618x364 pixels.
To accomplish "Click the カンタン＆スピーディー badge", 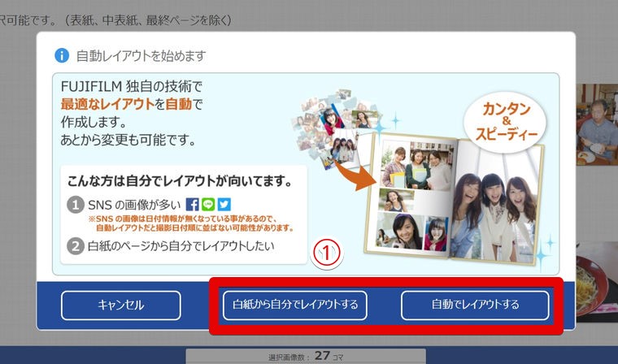I will pos(506,121).
